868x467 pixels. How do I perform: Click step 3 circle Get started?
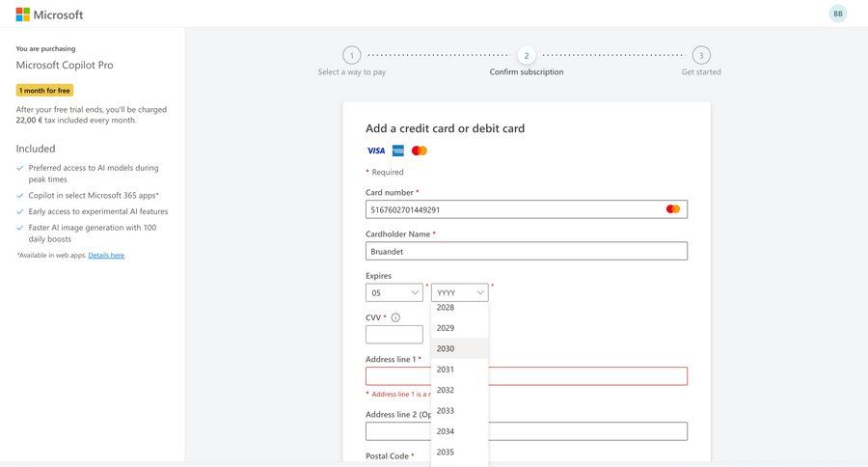click(701, 55)
